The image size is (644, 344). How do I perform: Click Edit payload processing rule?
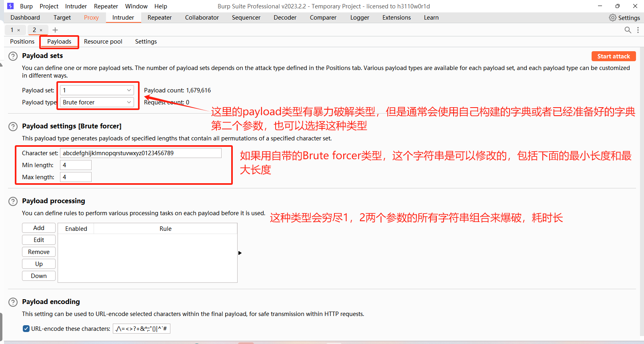point(39,240)
